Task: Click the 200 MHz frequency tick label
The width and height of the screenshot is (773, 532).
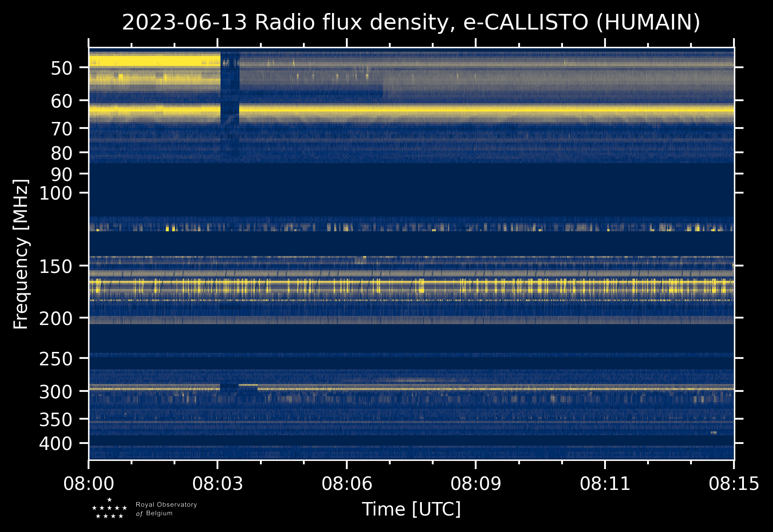Action: point(56,319)
